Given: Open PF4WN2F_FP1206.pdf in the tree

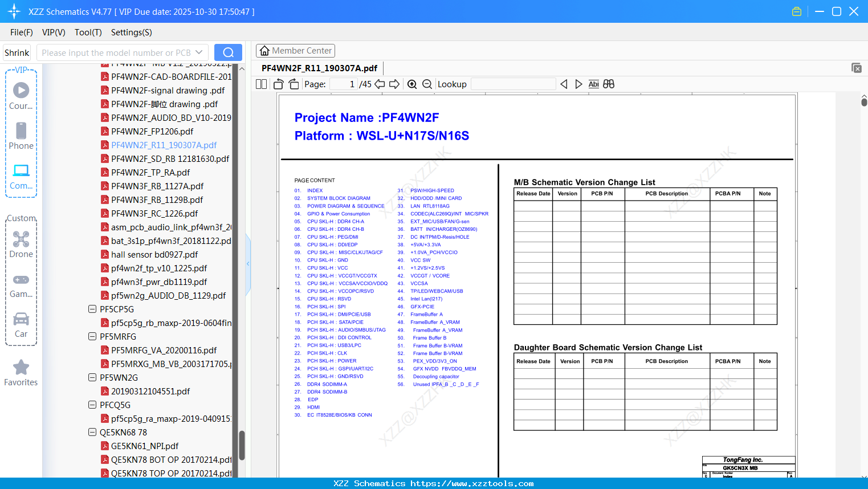Looking at the screenshot, I should (x=152, y=132).
